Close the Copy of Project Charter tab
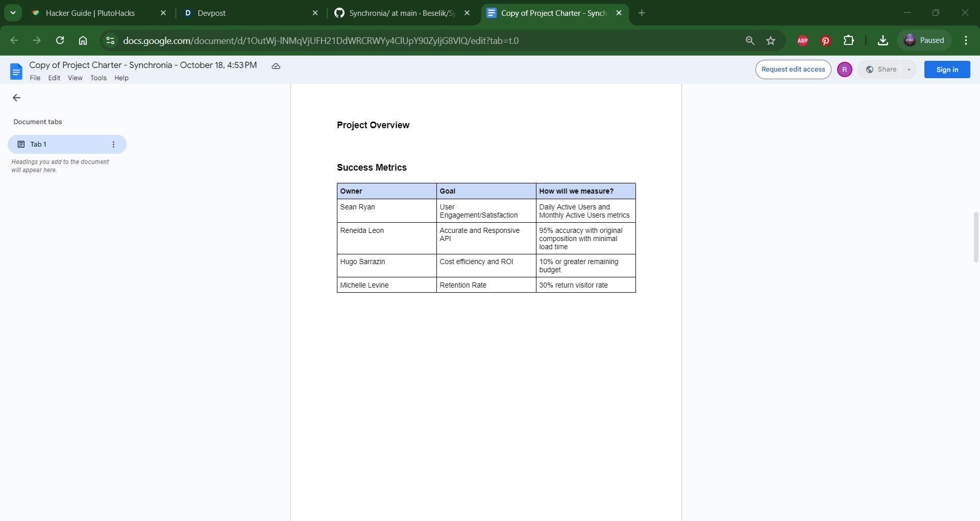This screenshot has width=980, height=521. 619,13
